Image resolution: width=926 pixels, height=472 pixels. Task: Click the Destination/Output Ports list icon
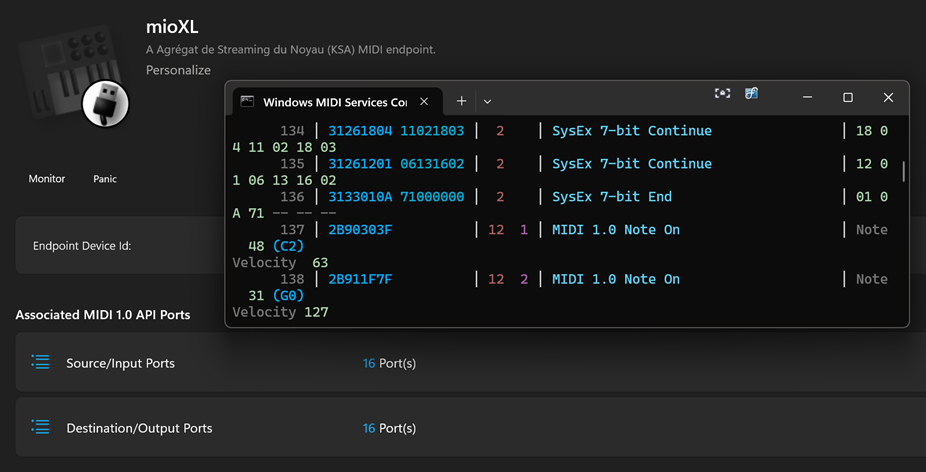click(x=40, y=427)
